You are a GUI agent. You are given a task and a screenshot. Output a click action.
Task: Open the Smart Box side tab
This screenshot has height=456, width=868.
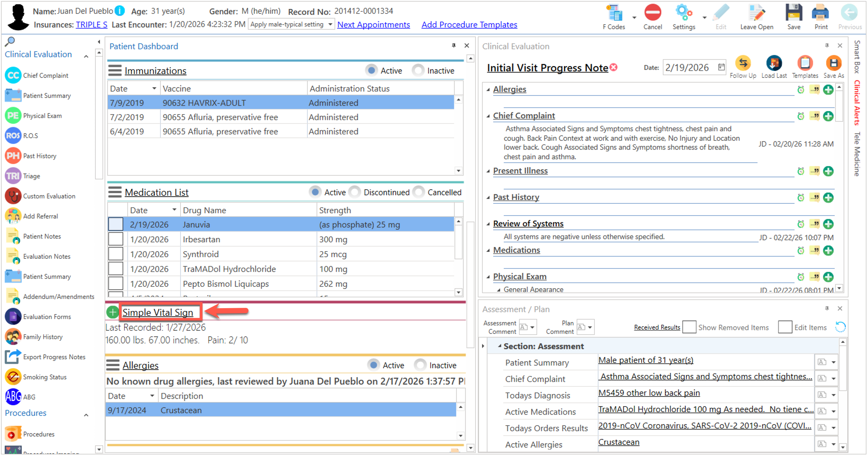coord(857,57)
